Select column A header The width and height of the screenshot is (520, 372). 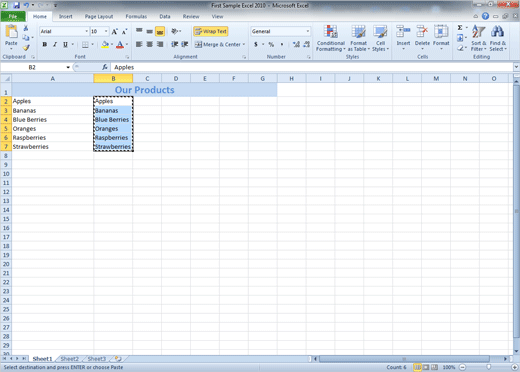click(x=53, y=79)
